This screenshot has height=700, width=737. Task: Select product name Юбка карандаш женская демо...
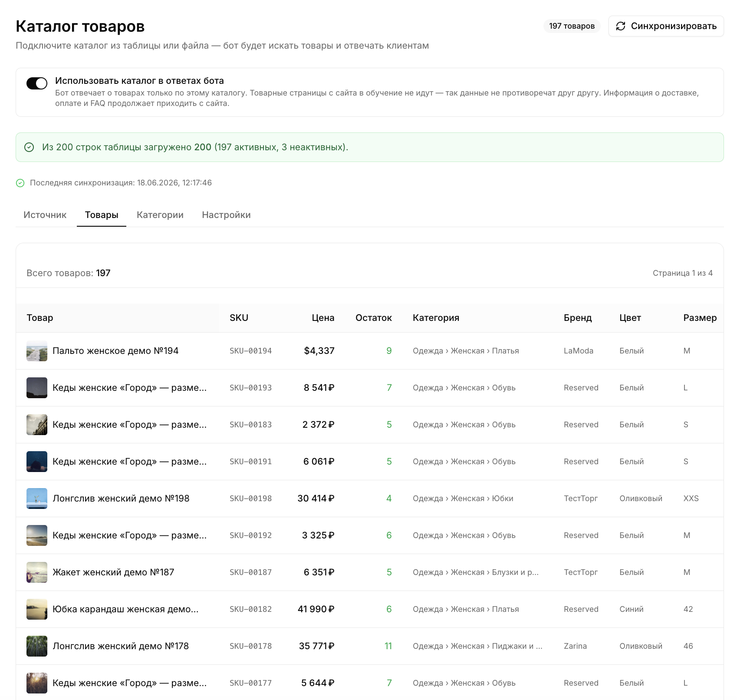point(125,609)
